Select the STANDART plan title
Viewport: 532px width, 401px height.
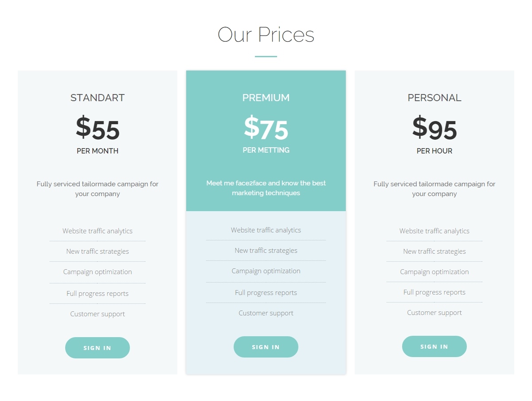coord(98,98)
